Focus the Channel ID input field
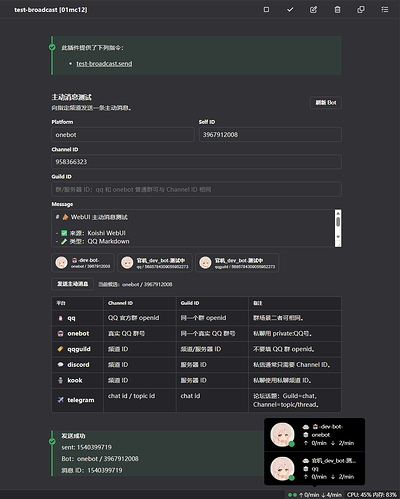 pos(197,162)
